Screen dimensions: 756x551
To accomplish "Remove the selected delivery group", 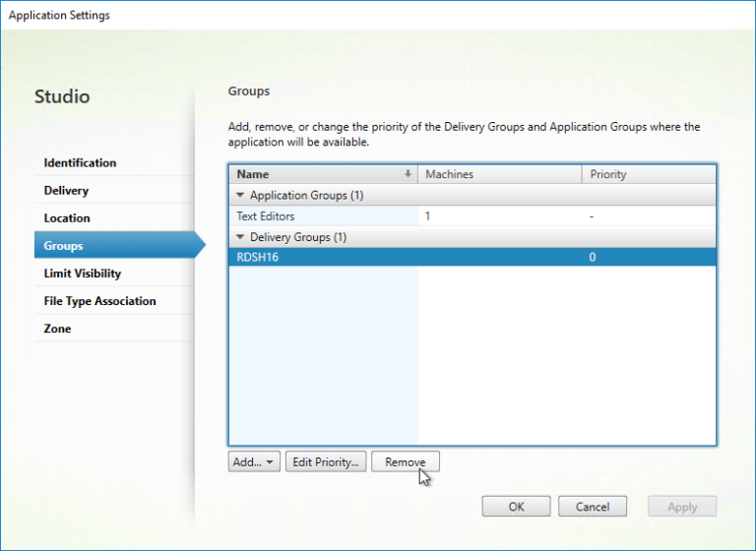I will click(405, 461).
